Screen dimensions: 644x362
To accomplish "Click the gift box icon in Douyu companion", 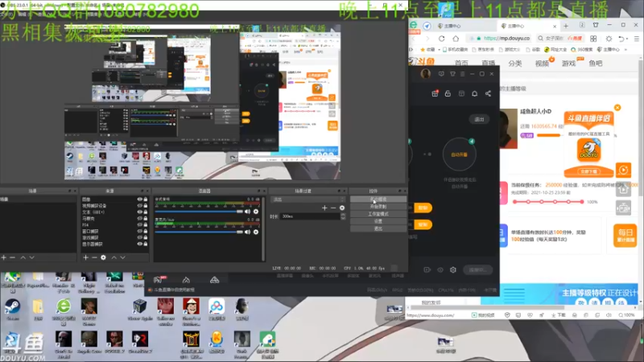I will (435, 93).
